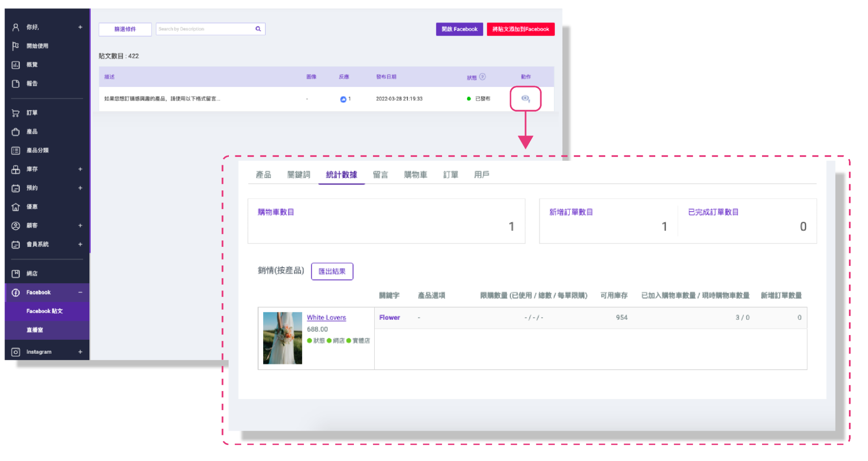The height and width of the screenshot is (461, 868).
Task: Click the 預約 calendar icon
Action: point(16,188)
